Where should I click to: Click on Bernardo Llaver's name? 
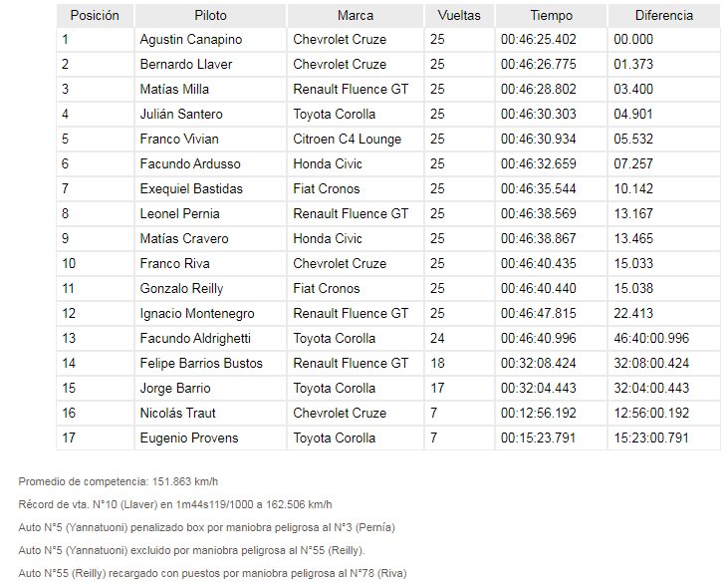point(185,64)
